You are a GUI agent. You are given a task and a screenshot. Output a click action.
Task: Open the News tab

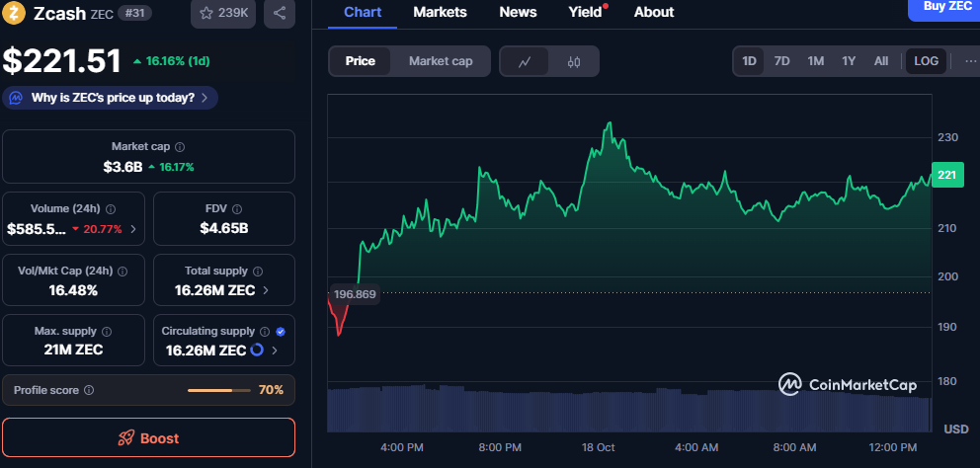(518, 12)
